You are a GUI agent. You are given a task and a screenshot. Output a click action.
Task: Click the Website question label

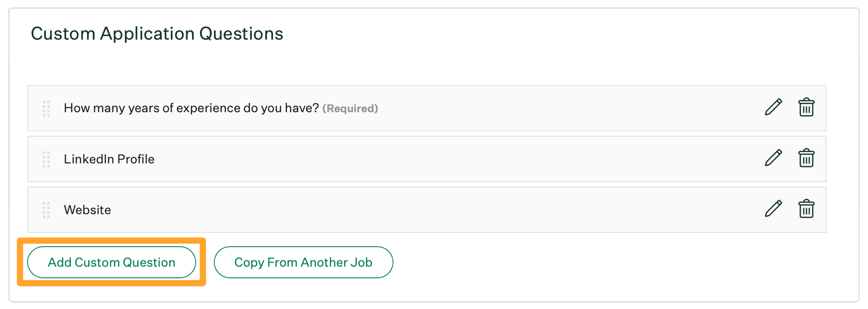point(87,210)
